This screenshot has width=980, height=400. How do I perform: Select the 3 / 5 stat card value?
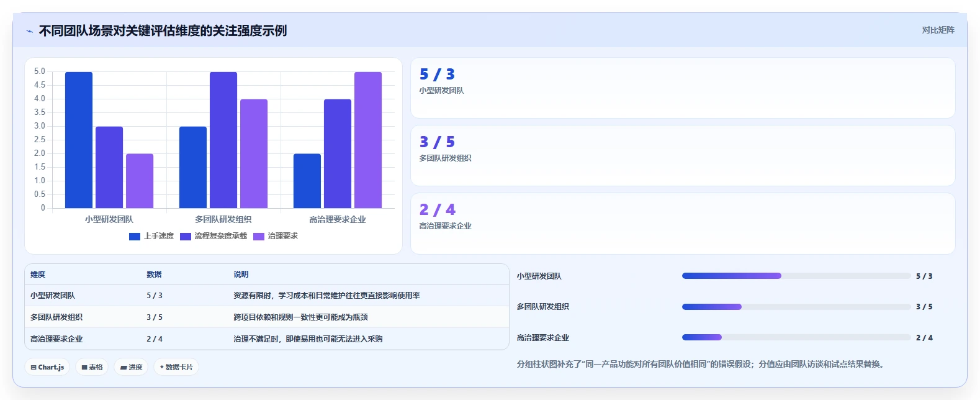coord(437,142)
